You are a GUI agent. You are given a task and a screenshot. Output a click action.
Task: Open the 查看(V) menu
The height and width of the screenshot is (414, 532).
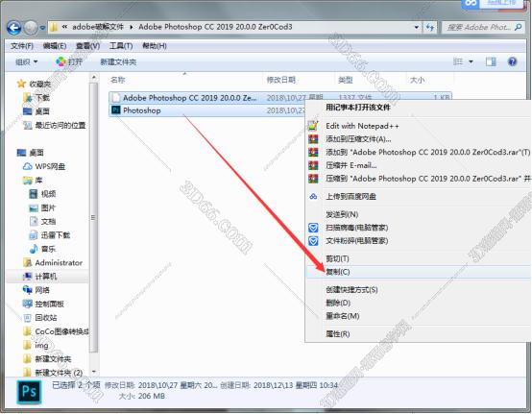click(87, 46)
